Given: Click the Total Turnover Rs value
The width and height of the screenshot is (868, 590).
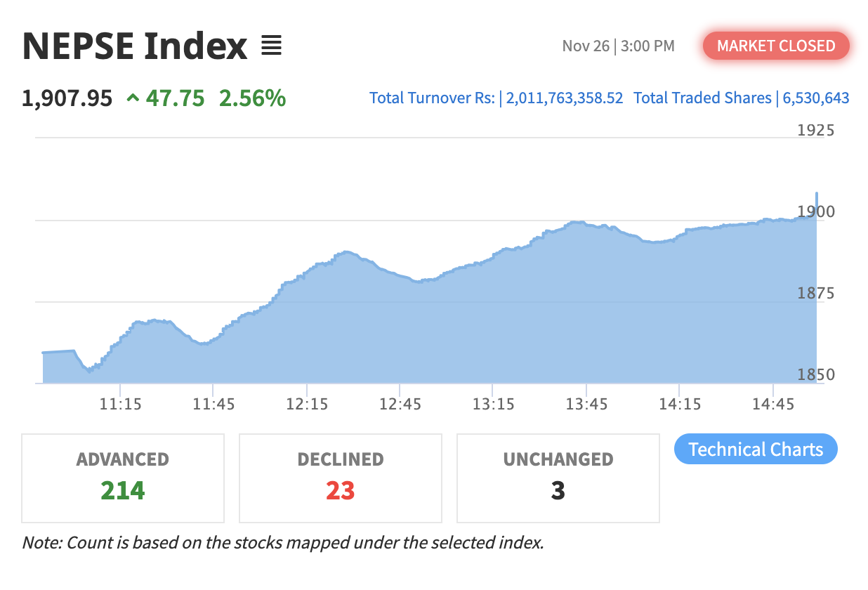Looking at the screenshot, I should point(565,98).
